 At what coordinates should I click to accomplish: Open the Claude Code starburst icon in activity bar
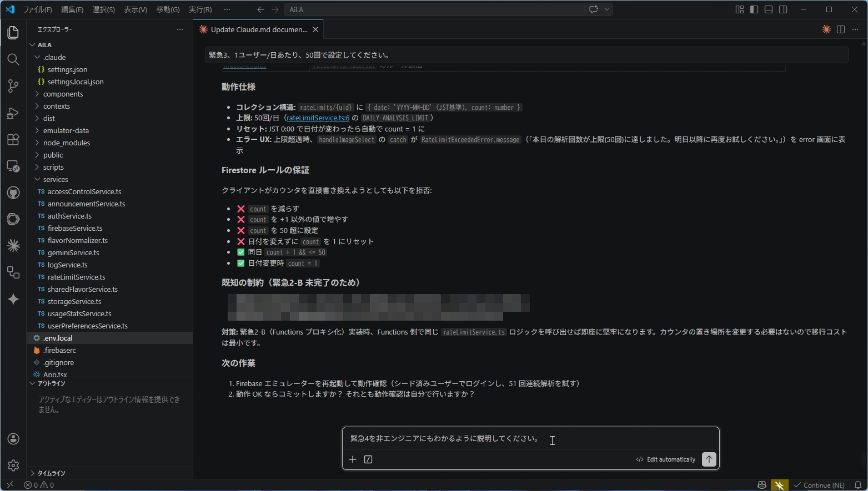13,246
